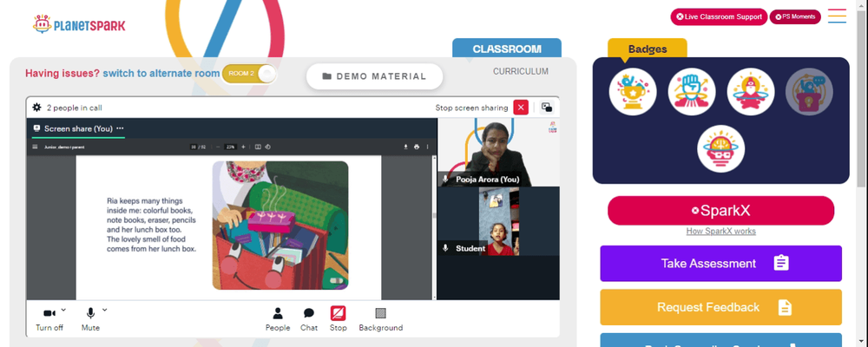Toggle the Room 2 alternate room switch
The image size is (868, 347).
click(x=249, y=74)
